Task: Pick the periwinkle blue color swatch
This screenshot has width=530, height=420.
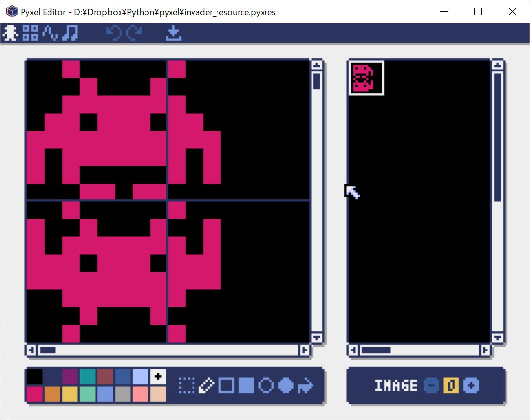Action: 105,394
